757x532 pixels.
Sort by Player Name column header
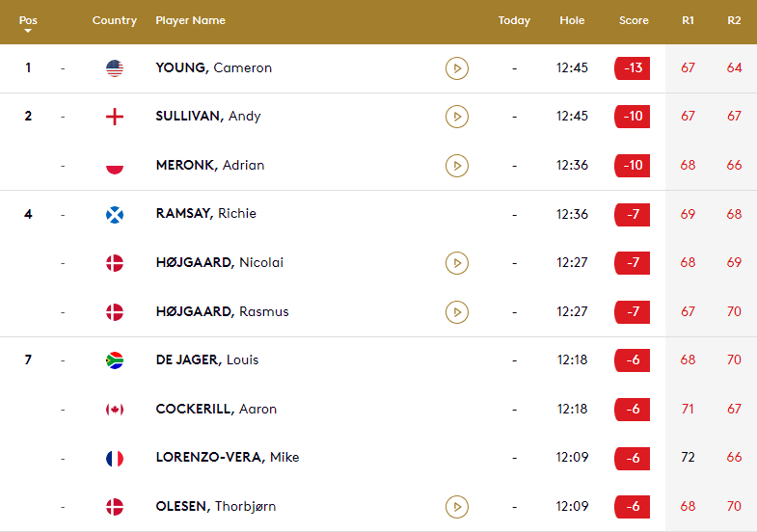190,20
